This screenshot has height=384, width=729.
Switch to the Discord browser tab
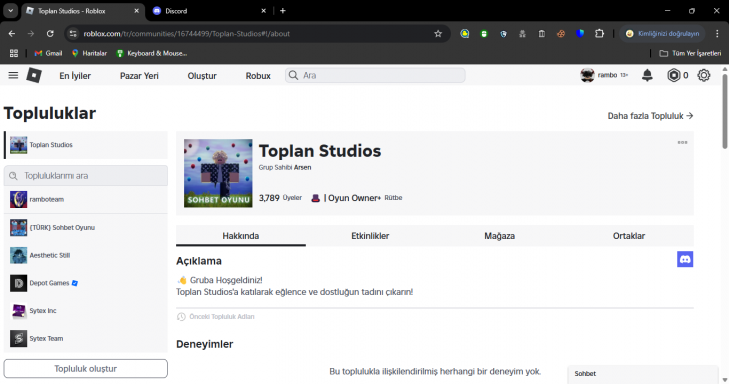209,11
